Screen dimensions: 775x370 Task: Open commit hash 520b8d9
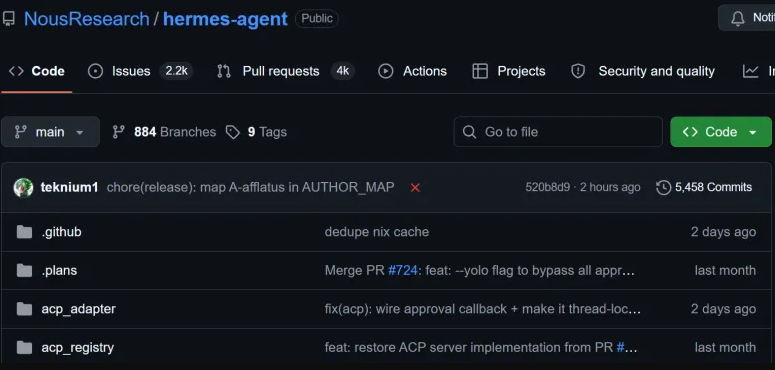547,187
